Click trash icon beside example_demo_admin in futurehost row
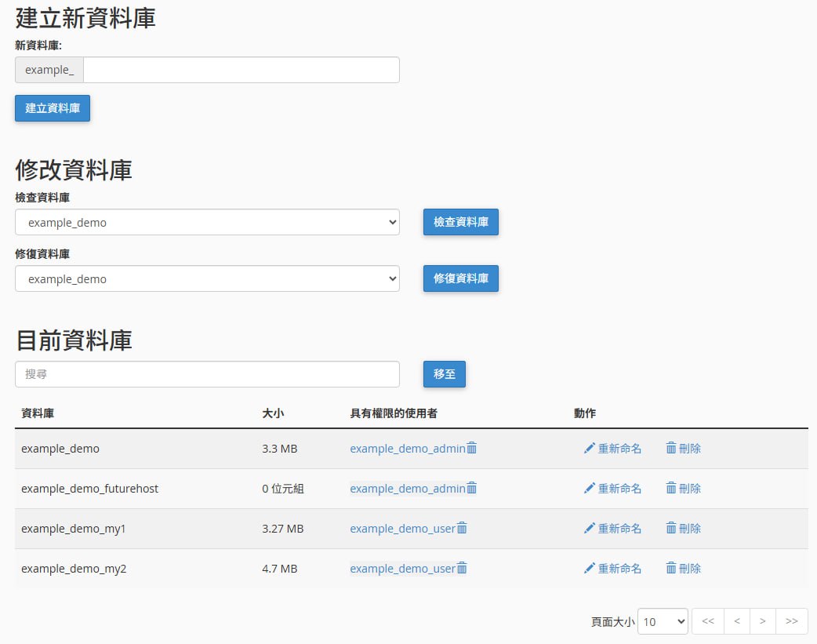Screen dimensions: 817x644 pyautogui.click(x=472, y=488)
